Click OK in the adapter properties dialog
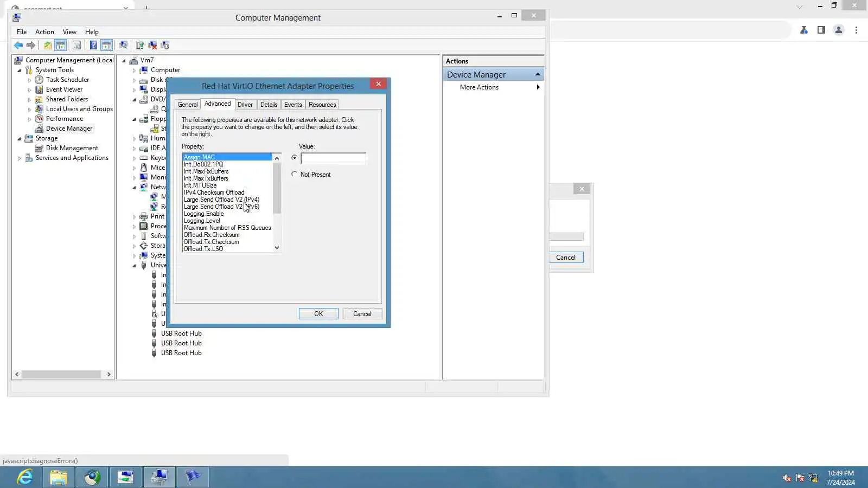 point(318,314)
